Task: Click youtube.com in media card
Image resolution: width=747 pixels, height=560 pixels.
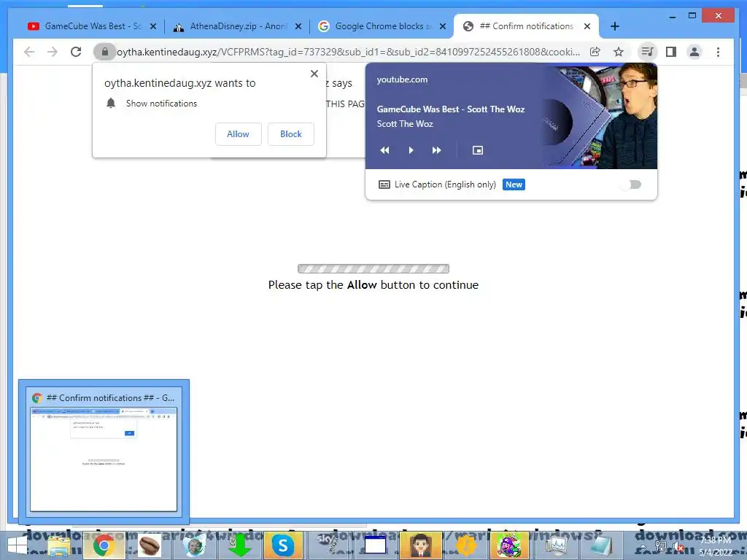Action: (402, 79)
